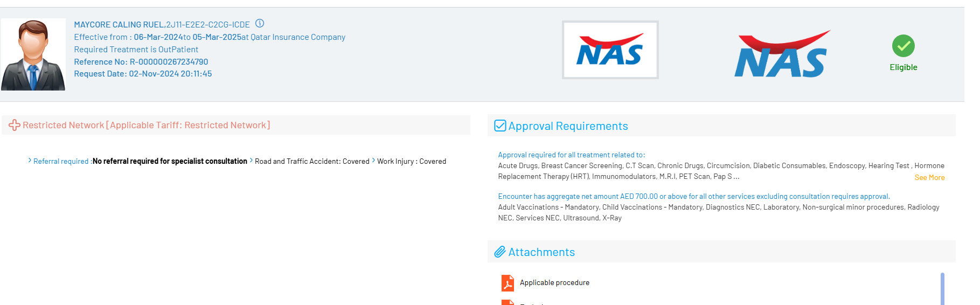
Task: Expand the Referral required chevron
Action: (30, 160)
